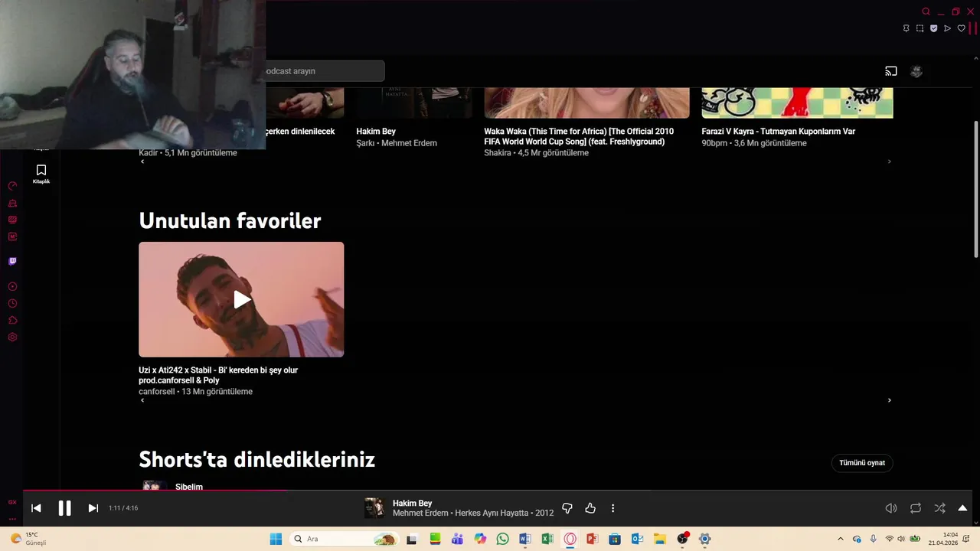Open Excel from the taskbar
The image size is (980, 551).
point(547,539)
